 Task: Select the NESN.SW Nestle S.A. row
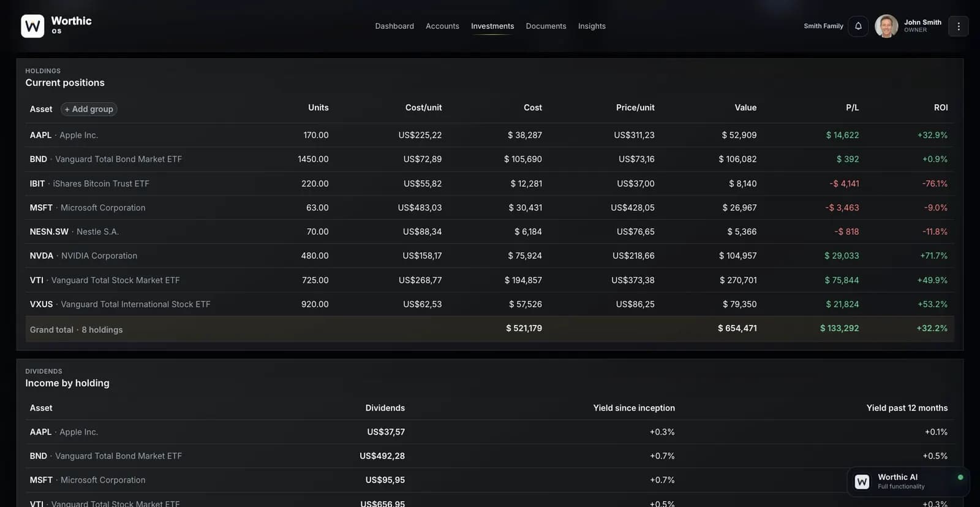(x=489, y=232)
